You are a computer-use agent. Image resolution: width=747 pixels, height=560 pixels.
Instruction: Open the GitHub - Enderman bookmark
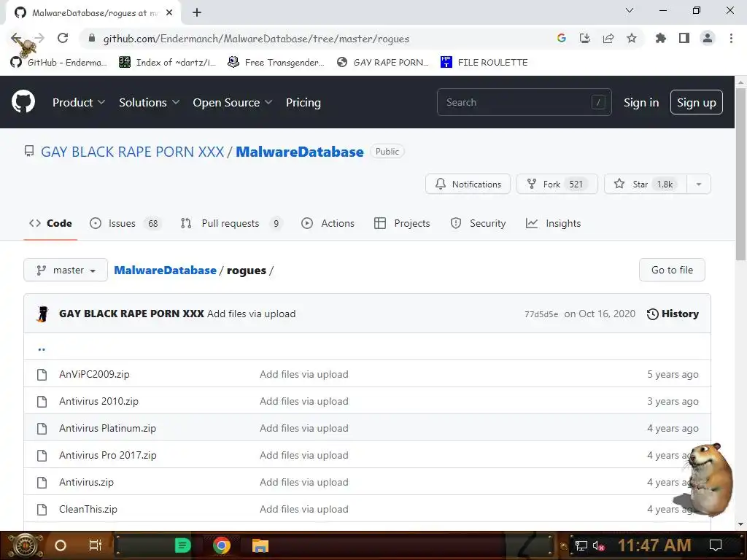(x=58, y=62)
